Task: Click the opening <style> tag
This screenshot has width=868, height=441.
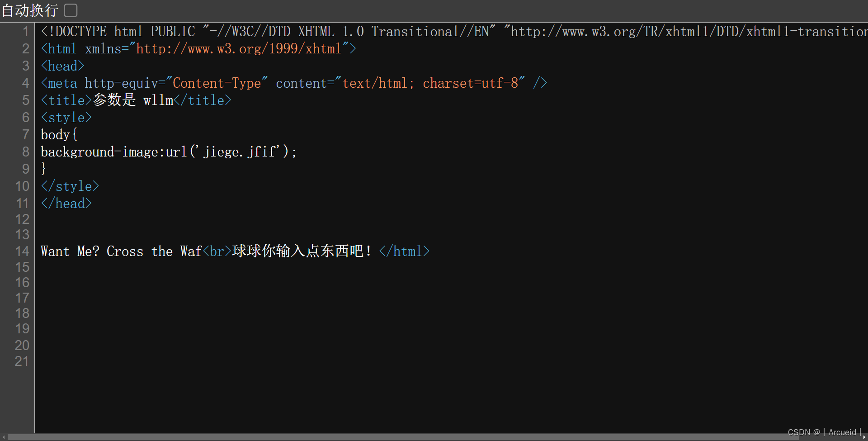Action: tap(66, 118)
